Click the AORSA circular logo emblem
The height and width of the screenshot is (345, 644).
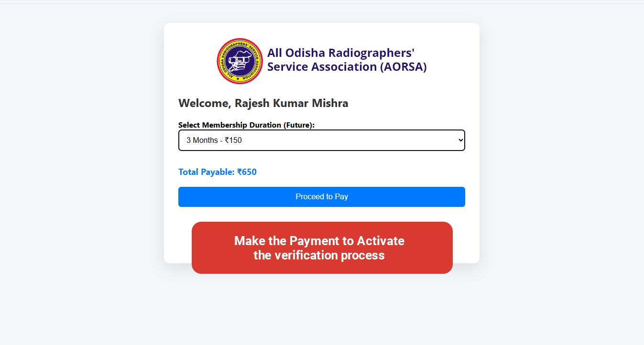pos(240,61)
